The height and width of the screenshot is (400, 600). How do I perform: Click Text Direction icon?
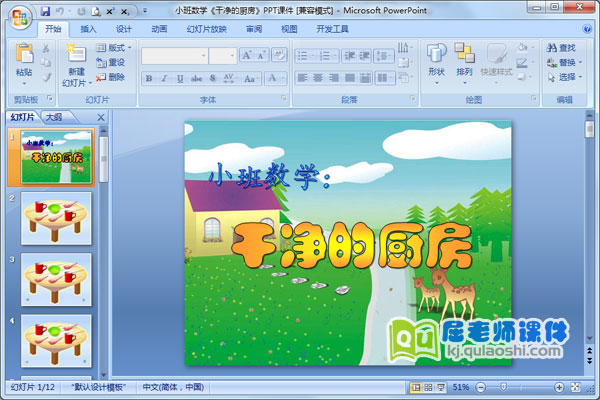tap(404, 47)
